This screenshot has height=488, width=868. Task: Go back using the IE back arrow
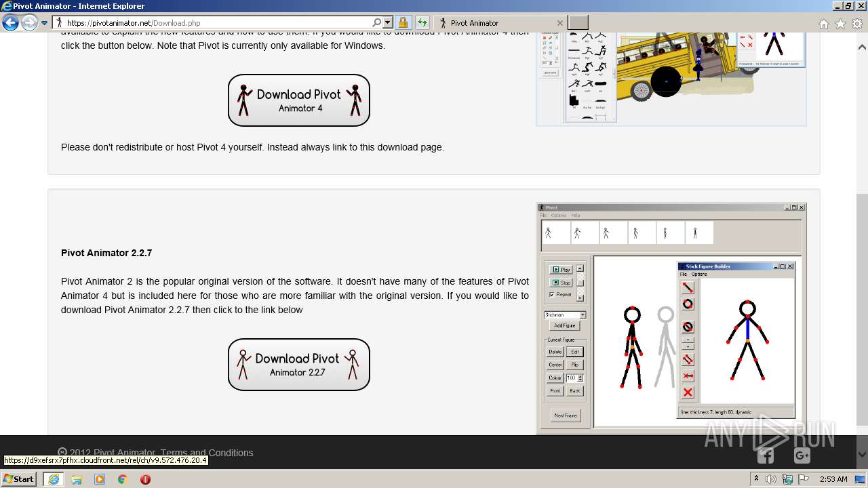10,23
